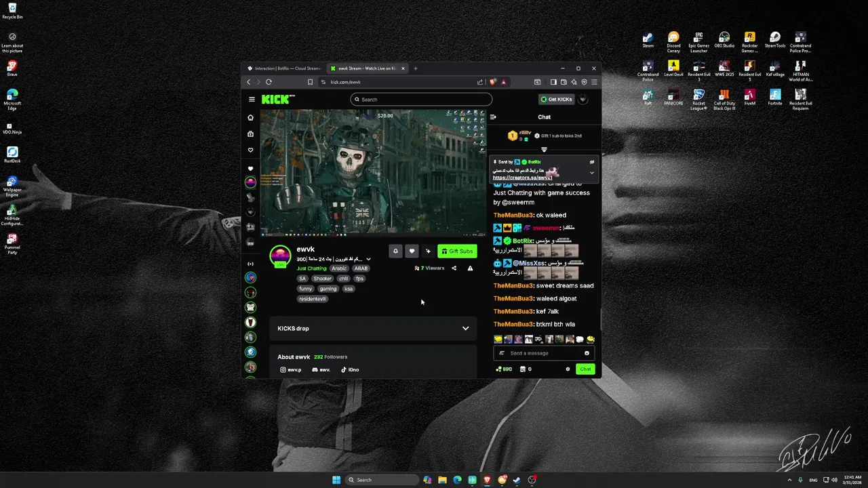Open Epic Games Launcher shortcut
868x488 pixels.
click(699, 42)
